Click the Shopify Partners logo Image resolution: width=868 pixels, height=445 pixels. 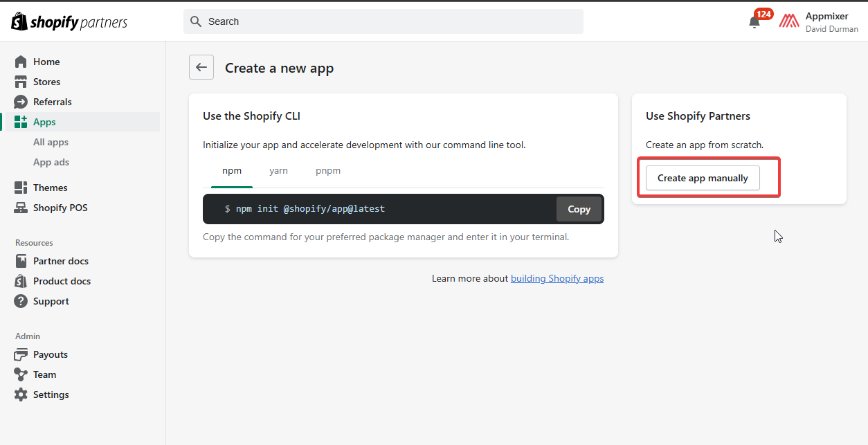pos(69,22)
